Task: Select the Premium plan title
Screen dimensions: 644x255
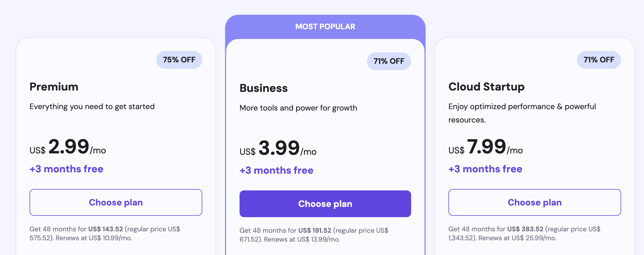Action: pyautogui.click(x=54, y=87)
